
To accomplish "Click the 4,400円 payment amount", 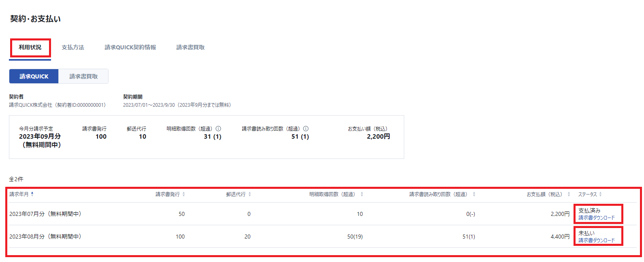I will [x=560, y=237].
